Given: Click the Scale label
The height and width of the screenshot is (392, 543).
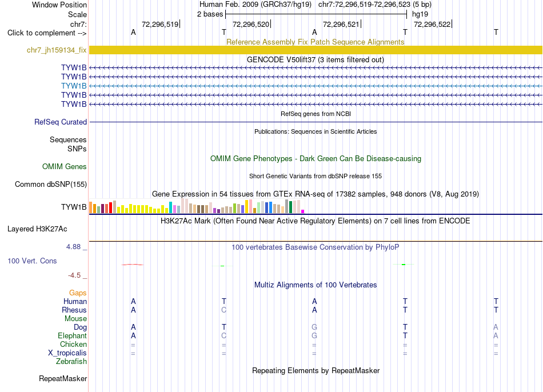Looking at the screenshot, I should click(x=77, y=14).
